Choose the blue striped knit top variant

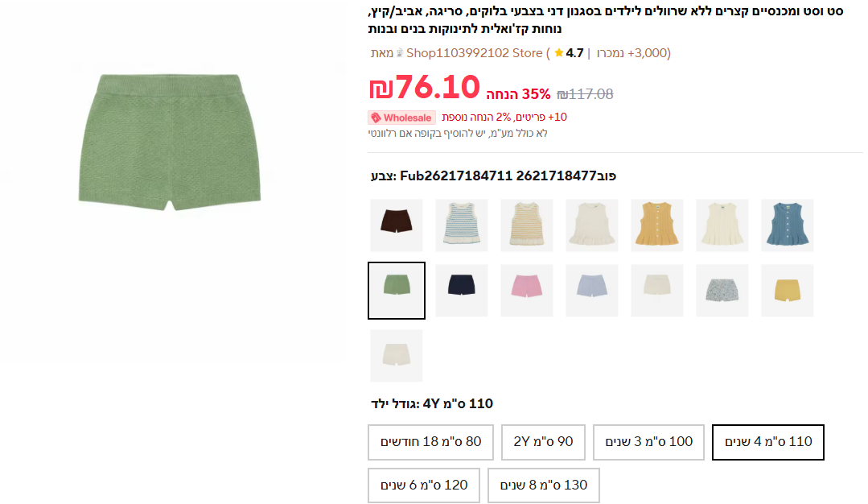[461, 225]
